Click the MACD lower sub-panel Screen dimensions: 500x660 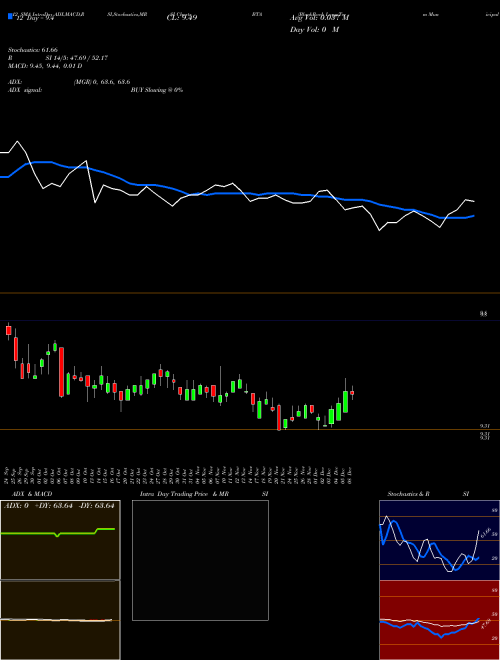coord(60,620)
